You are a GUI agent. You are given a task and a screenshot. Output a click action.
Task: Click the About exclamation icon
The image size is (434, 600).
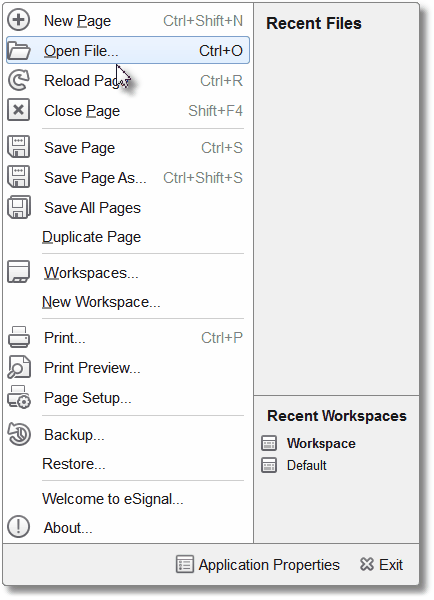(x=18, y=527)
